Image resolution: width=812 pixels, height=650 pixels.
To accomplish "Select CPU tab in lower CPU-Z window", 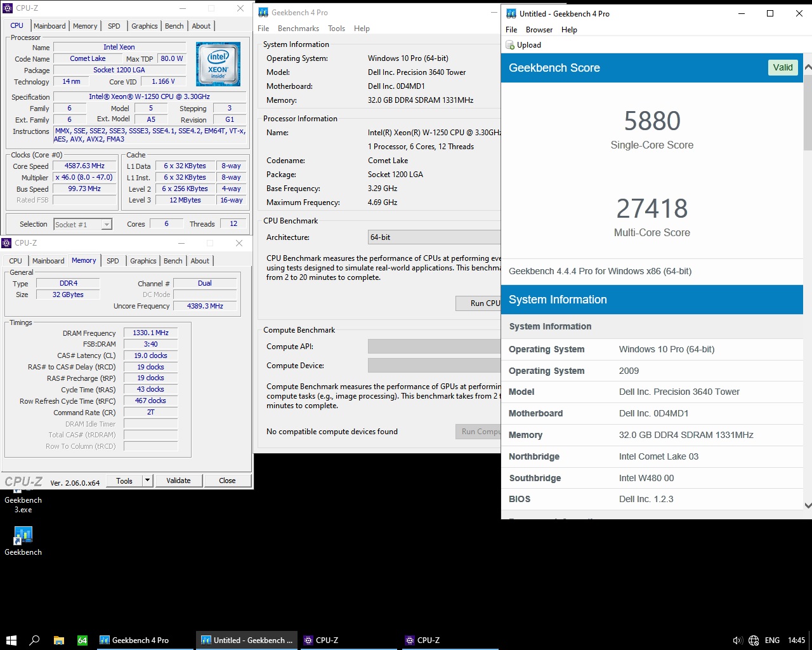I will click(x=15, y=261).
